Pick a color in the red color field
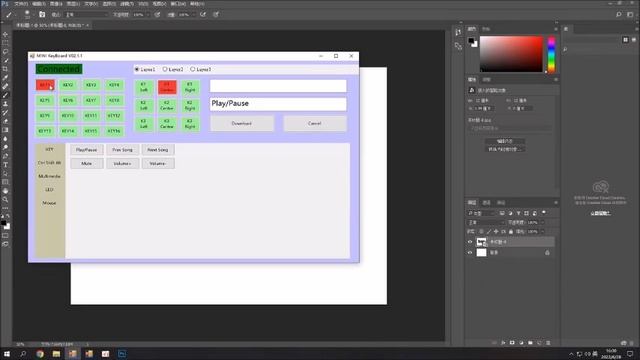 pos(511,54)
